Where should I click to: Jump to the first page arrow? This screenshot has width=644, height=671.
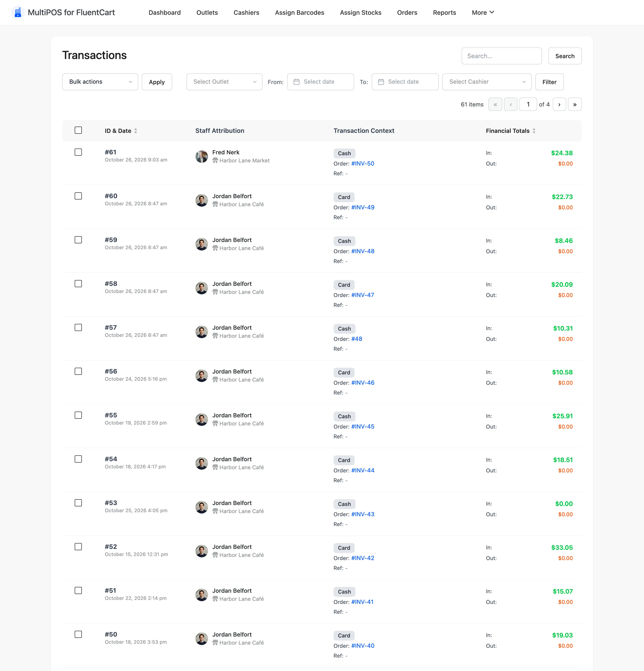495,104
